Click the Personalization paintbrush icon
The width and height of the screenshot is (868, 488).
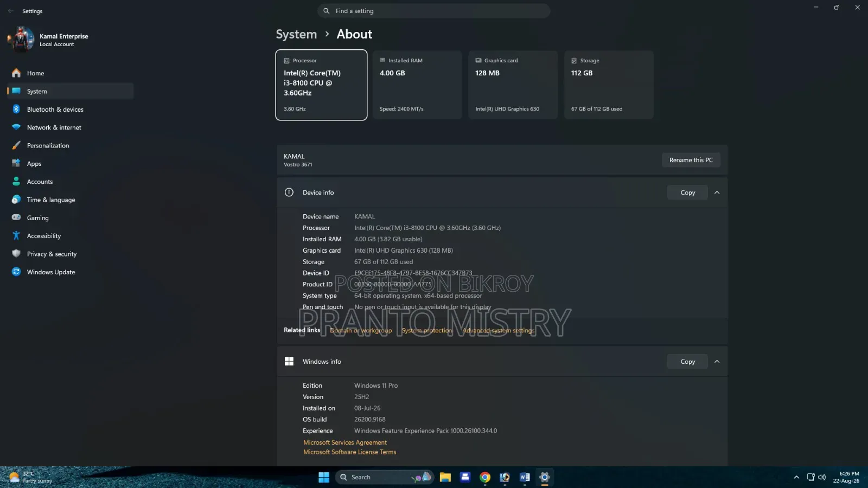tap(16, 145)
